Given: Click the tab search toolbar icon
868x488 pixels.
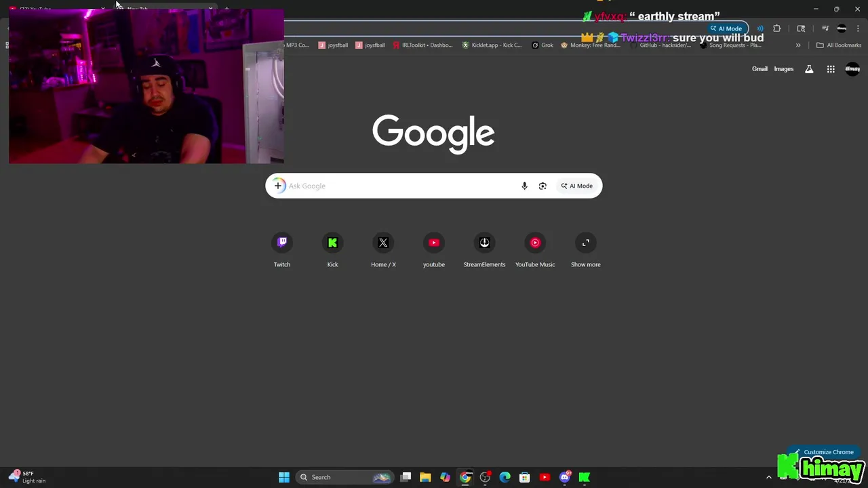Looking at the screenshot, I should point(801,28).
